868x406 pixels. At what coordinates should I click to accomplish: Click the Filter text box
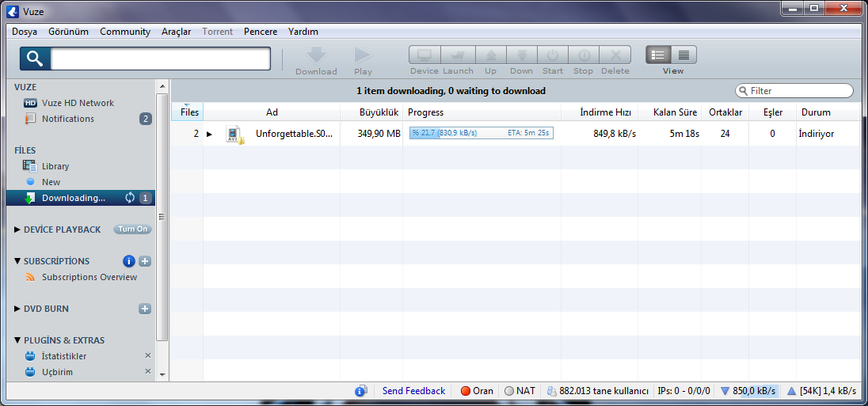[x=794, y=91]
